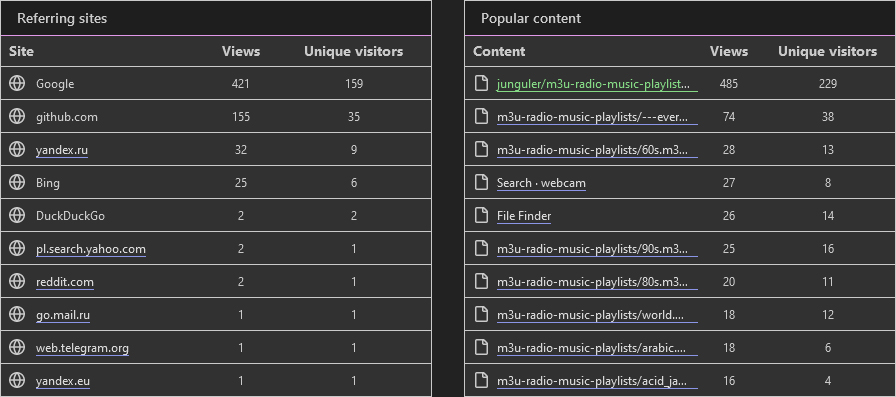Click the globe icon next to Google

click(17, 83)
